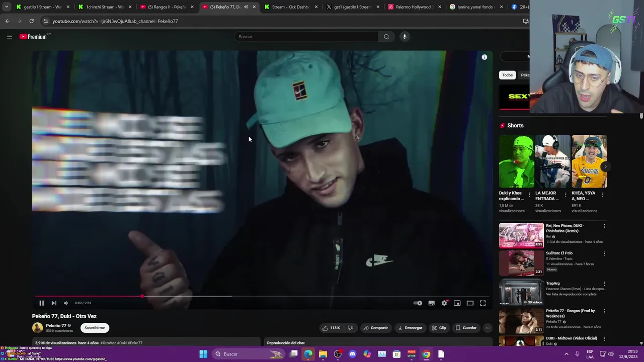Switch to 1chinchi Stream browser tab
644x362 pixels.
coord(104,7)
